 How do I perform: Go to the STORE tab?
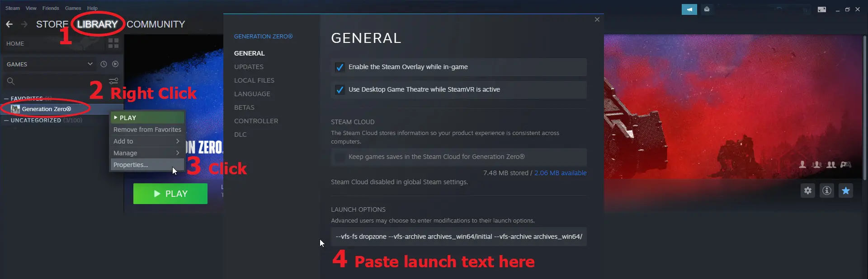pyautogui.click(x=52, y=24)
